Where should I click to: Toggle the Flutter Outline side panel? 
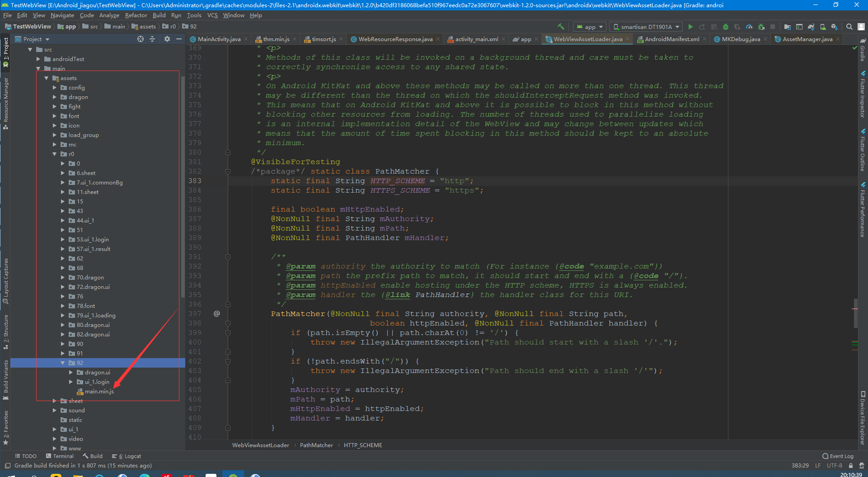[863, 150]
